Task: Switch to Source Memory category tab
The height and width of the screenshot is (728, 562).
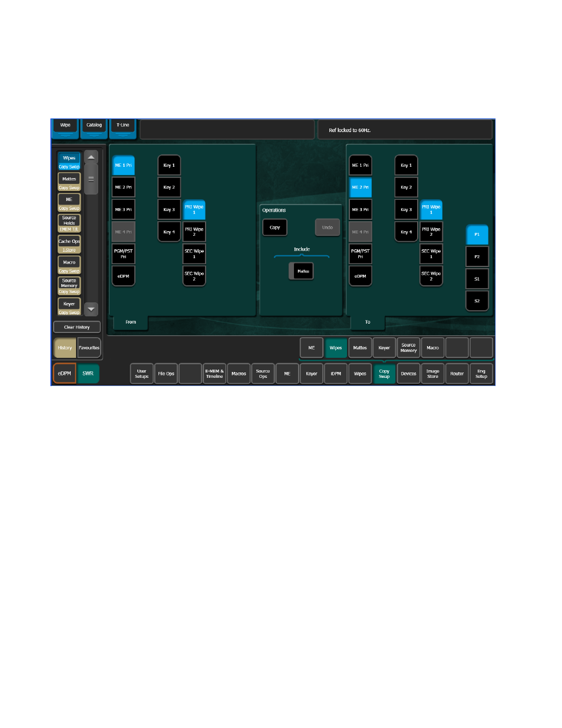Action: pos(408,348)
